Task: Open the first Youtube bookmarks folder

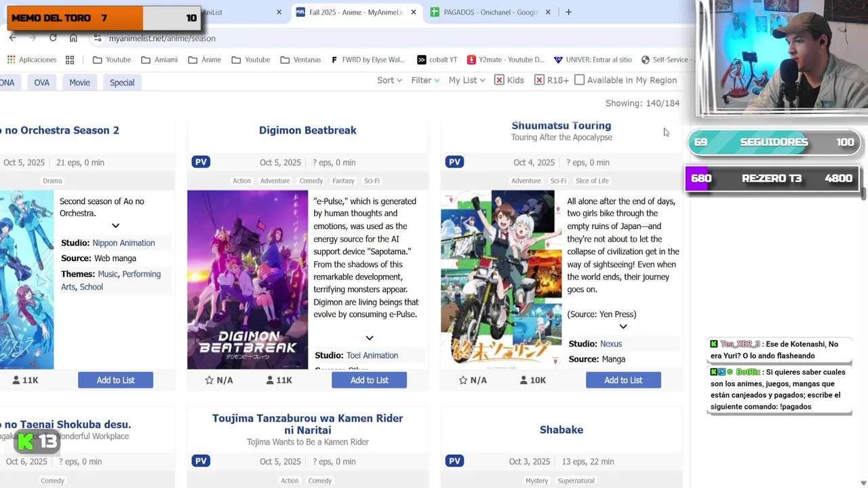Action: pos(112,60)
